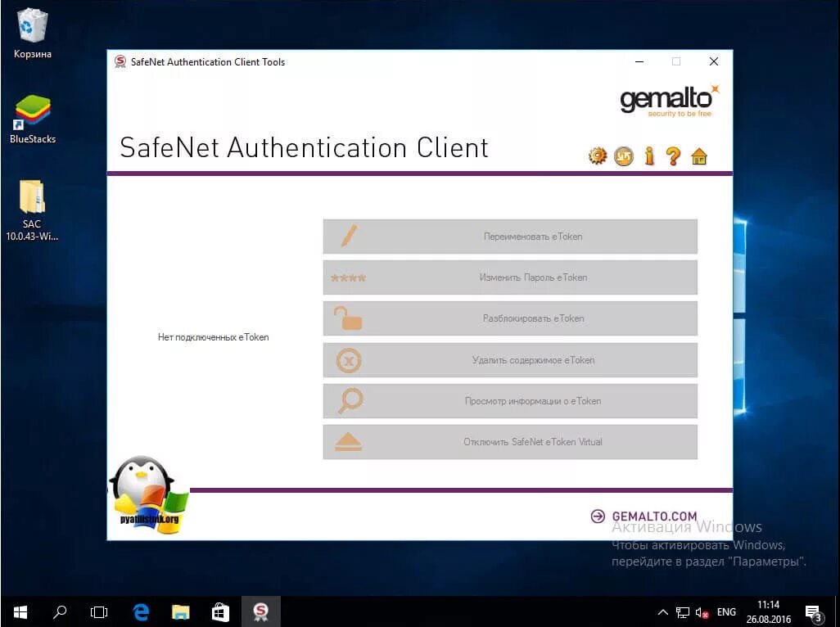Open the Windows Start menu
Screen dimensions: 840x627
(x=20, y=611)
